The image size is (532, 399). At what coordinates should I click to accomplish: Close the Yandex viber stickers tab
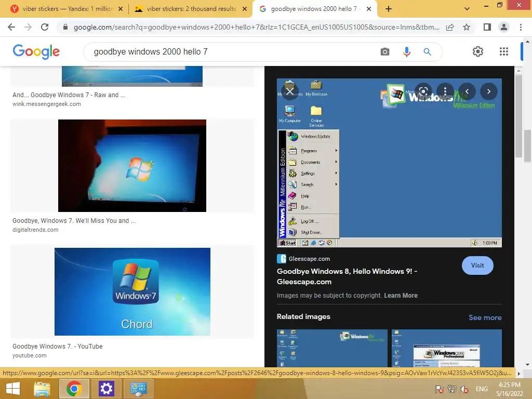pyautogui.click(x=121, y=9)
